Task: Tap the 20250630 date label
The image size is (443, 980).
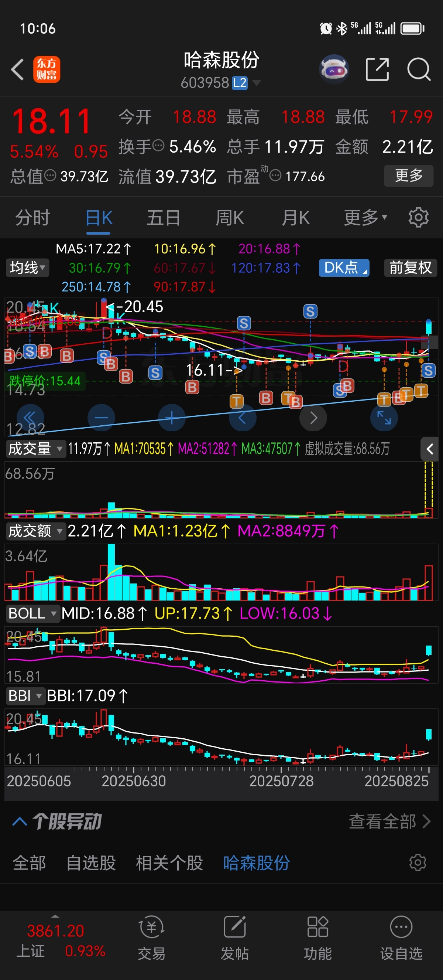Action: click(x=134, y=781)
